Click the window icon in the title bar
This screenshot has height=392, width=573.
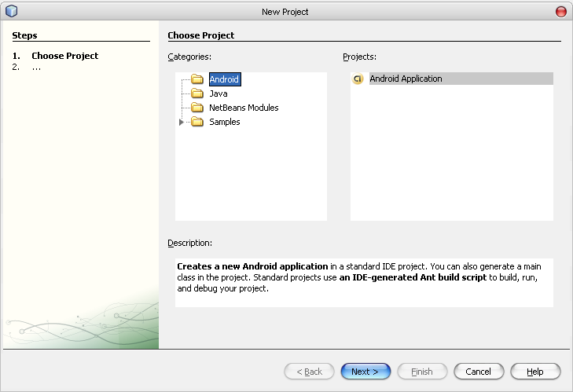(x=11, y=11)
